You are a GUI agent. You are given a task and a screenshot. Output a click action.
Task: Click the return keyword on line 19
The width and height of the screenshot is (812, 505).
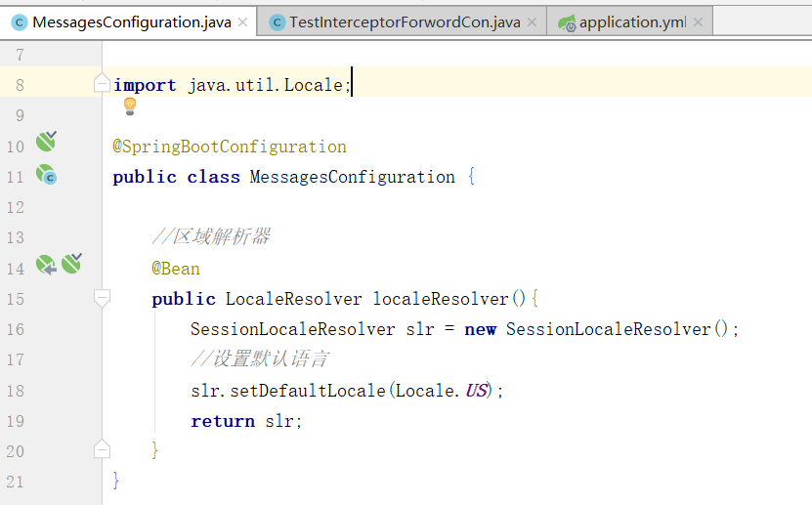(x=223, y=421)
